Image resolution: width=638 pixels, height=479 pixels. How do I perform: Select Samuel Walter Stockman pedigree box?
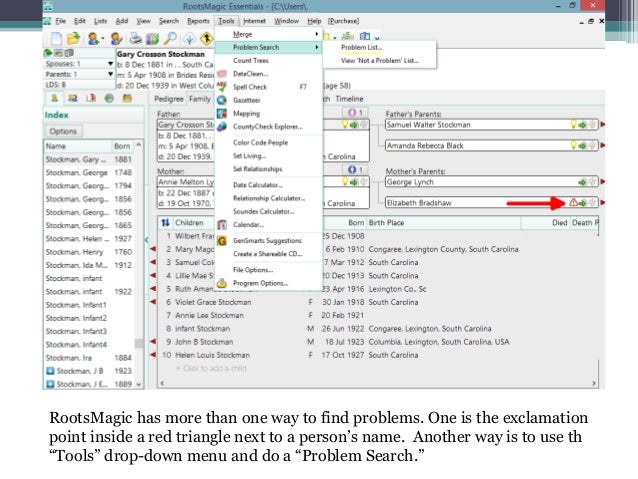(492, 125)
